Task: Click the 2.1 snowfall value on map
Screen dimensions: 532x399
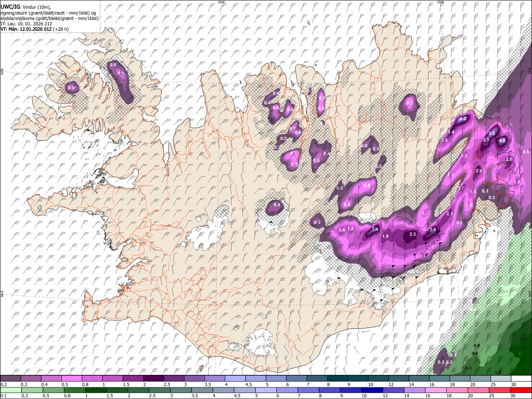Action: 449,214
